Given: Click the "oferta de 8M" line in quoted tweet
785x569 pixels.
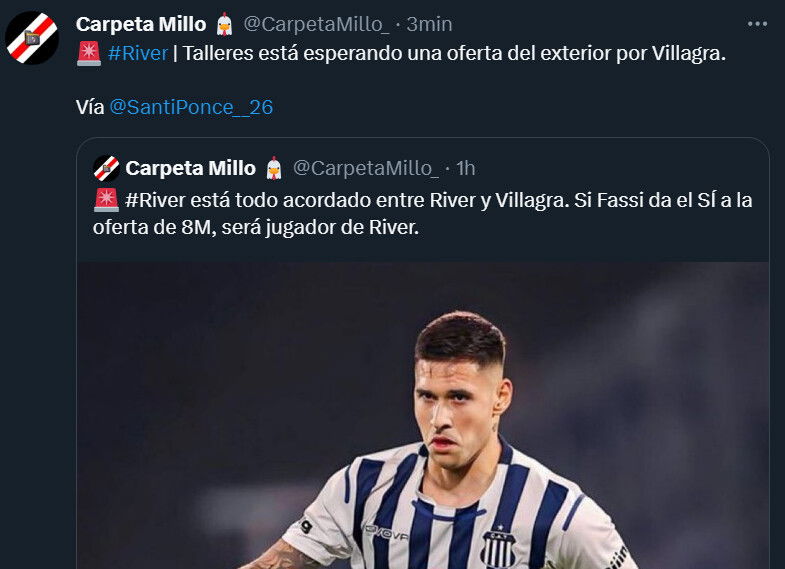Looking at the screenshot, I should (256, 228).
